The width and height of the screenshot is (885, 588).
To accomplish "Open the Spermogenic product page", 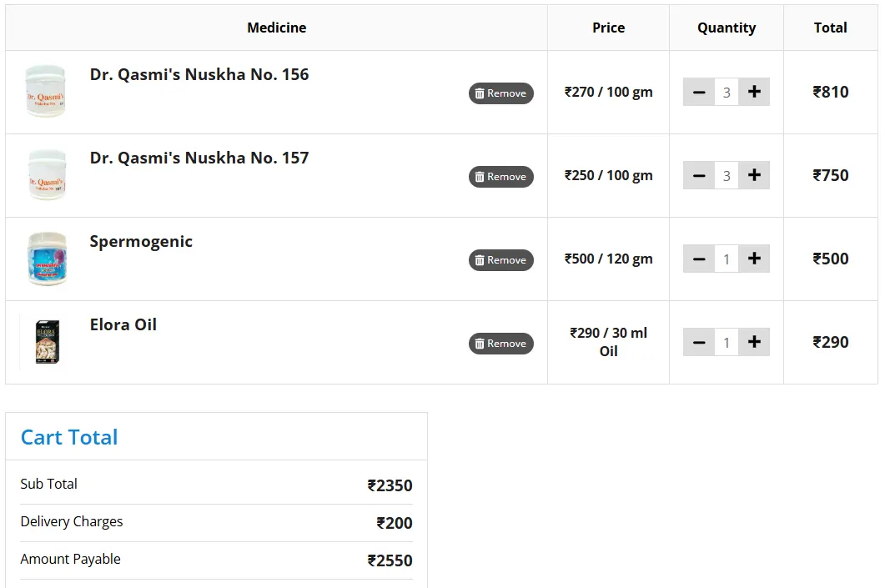I will tap(141, 241).
